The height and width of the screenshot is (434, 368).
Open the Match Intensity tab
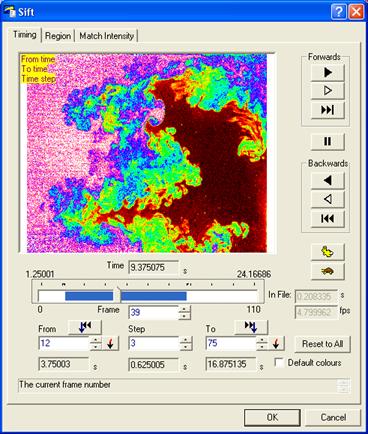point(107,36)
